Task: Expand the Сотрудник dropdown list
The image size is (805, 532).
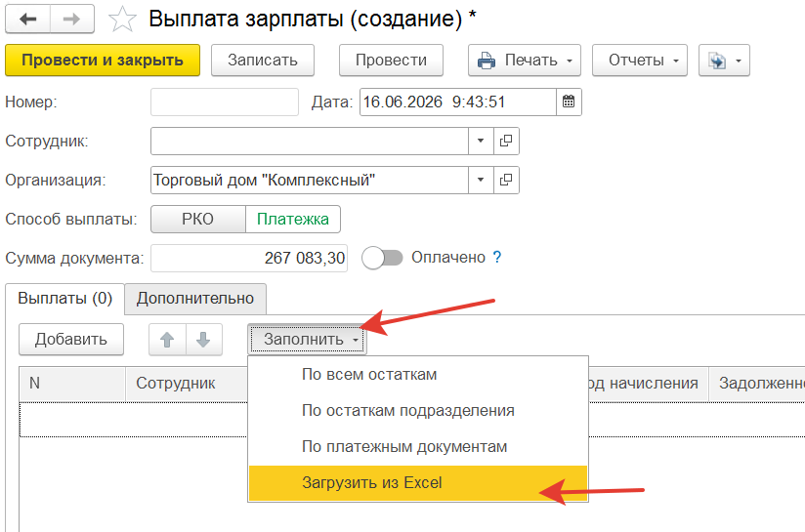Action: pyautogui.click(x=481, y=141)
